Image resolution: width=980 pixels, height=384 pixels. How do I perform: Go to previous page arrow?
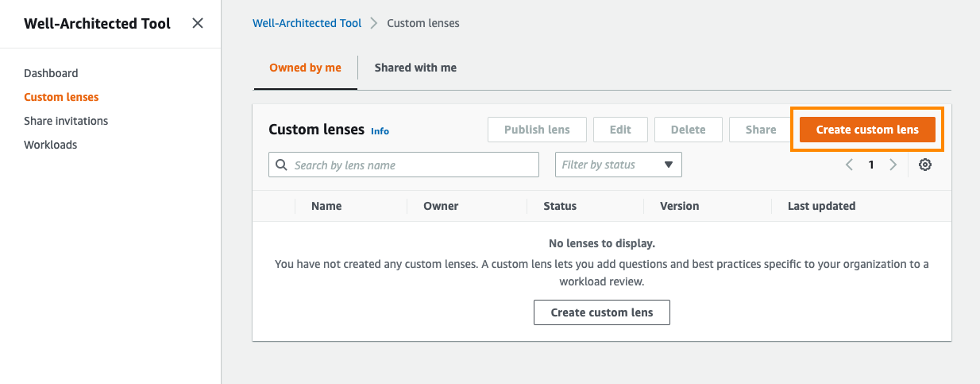849,165
